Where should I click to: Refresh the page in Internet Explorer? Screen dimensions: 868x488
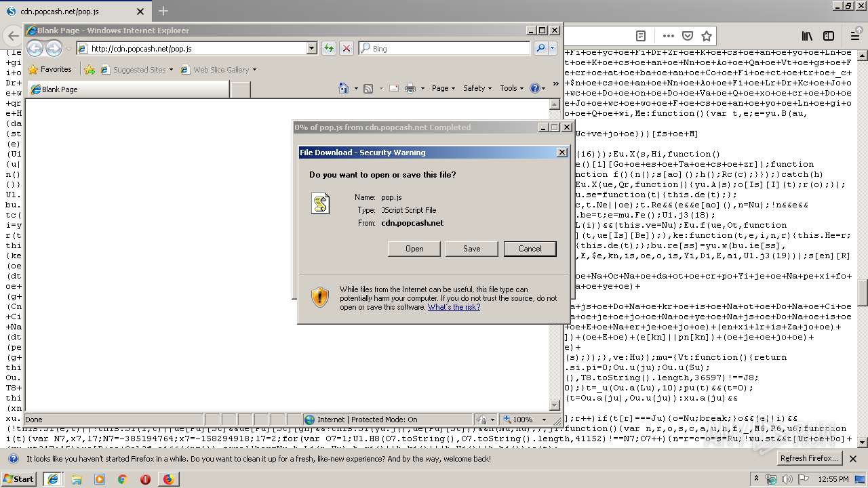[x=328, y=48]
